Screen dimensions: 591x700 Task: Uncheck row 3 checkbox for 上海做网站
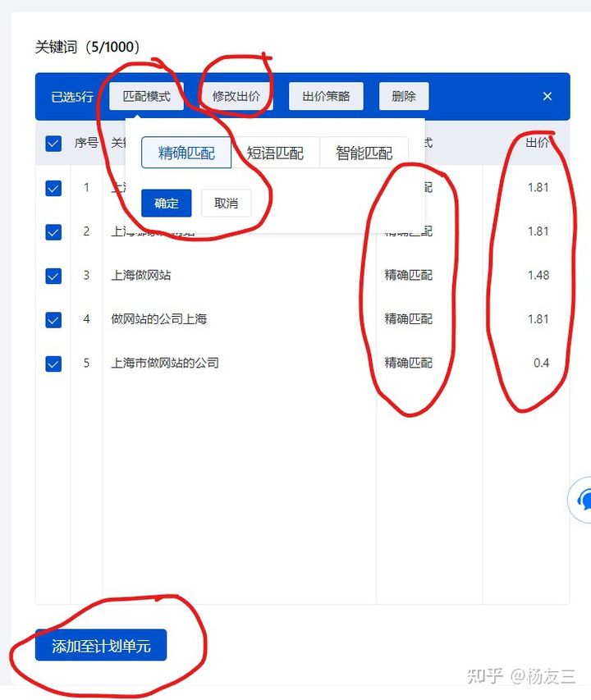coord(53,276)
